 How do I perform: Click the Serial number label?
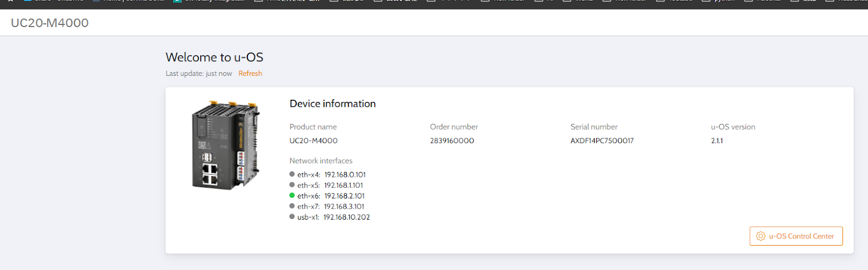click(594, 127)
